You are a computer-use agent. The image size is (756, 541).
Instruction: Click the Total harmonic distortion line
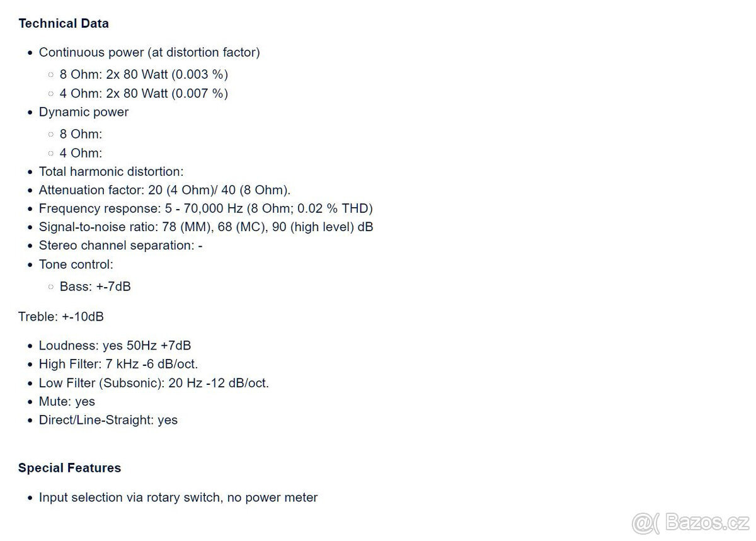tap(111, 171)
